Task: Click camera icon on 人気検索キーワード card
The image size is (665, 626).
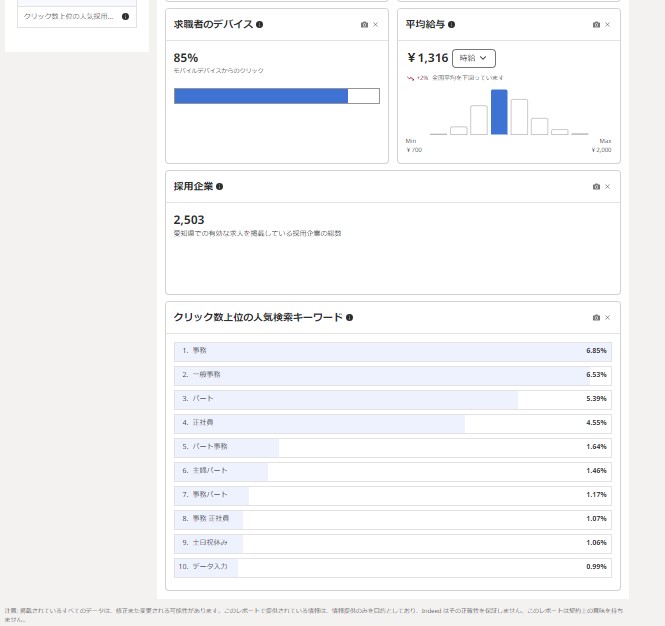Action: click(596, 317)
